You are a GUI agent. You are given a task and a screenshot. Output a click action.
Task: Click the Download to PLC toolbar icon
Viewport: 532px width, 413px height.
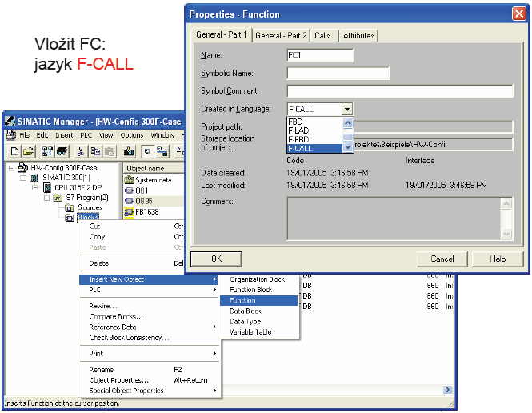(129, 151)
